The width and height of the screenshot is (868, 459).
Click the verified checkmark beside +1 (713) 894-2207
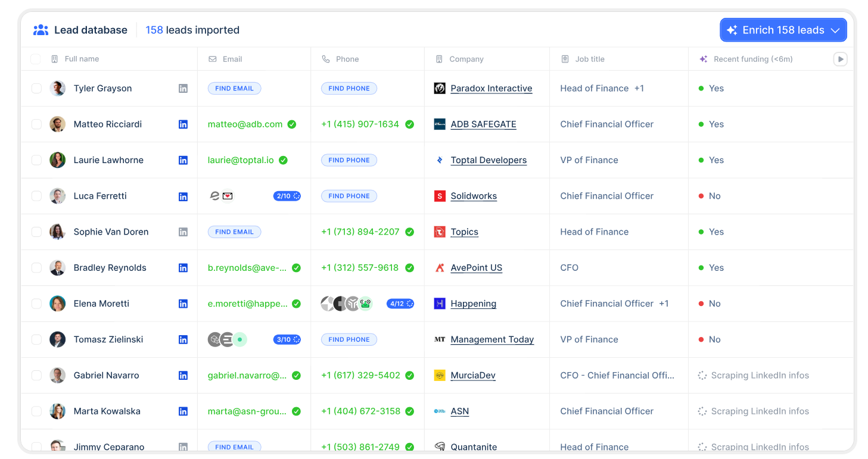[x=410, y=232]
